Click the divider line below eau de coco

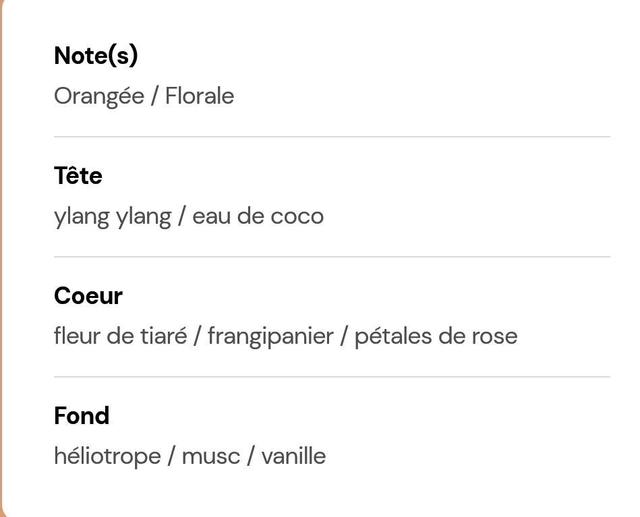coord(332,257)
